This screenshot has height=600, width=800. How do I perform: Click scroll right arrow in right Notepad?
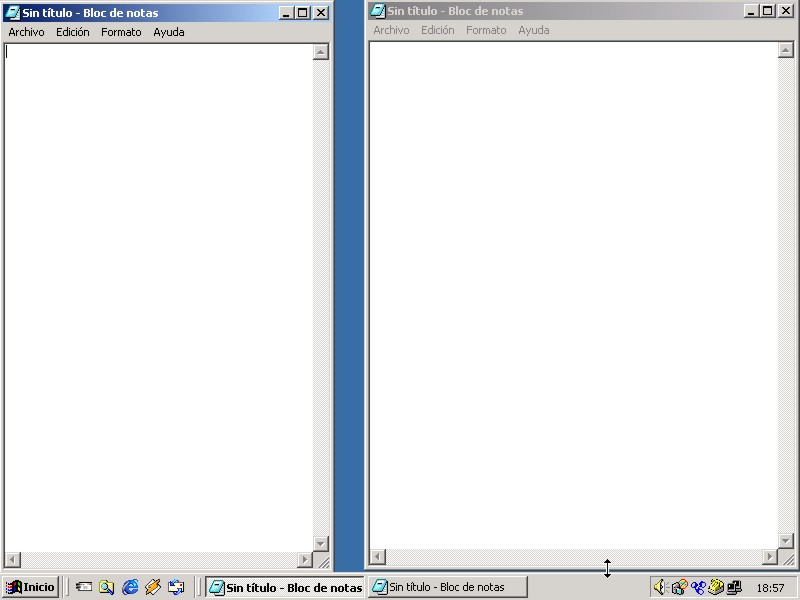[x=770, y=557]
